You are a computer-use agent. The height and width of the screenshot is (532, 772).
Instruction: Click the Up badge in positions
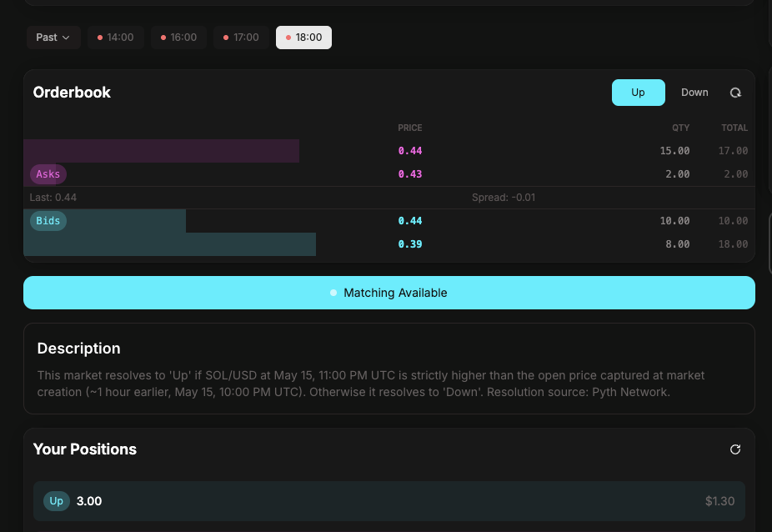pos(57,501)
